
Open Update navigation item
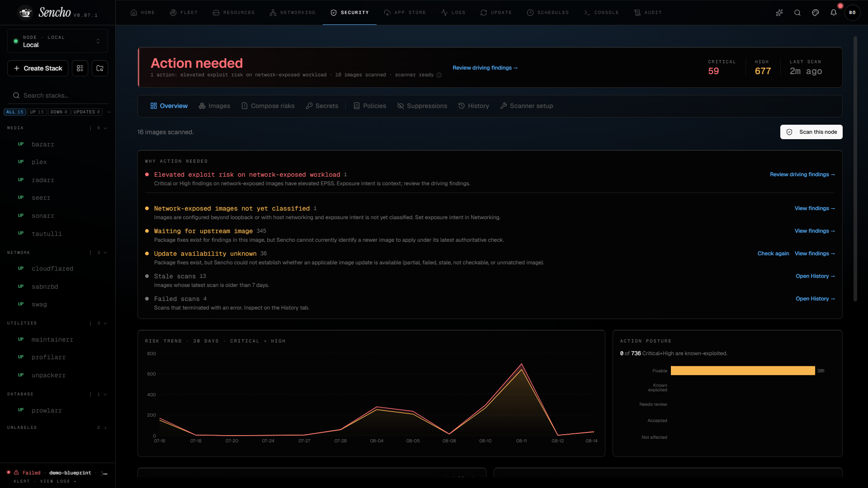496,13
